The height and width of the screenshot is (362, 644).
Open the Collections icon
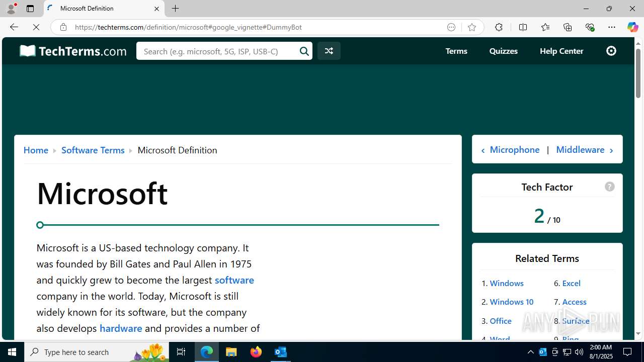(x=568, y=27)
